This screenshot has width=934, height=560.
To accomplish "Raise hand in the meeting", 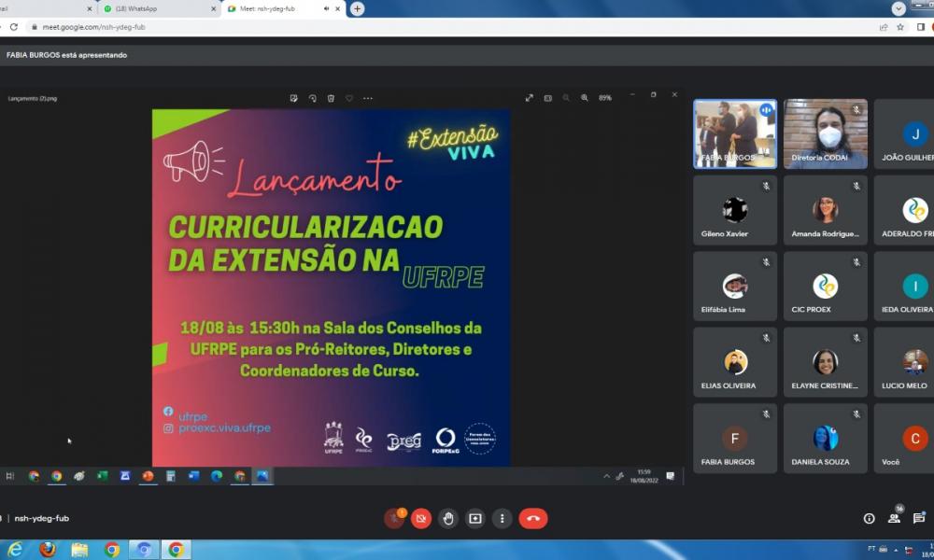I will pos(448,519).
